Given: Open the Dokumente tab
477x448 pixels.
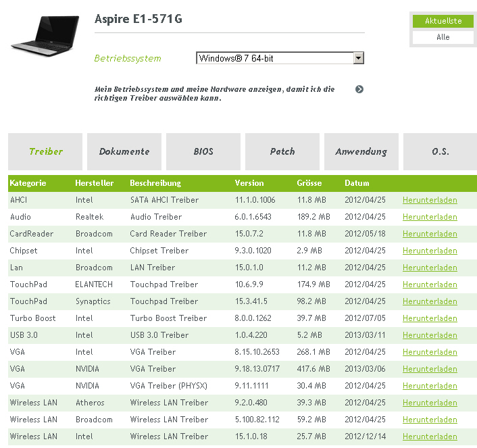Looking at the screenshot, I should pyautogui.click(x=124, y=151).
